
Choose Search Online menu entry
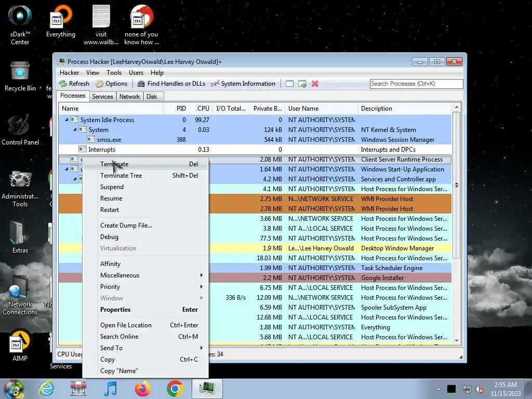145,337
